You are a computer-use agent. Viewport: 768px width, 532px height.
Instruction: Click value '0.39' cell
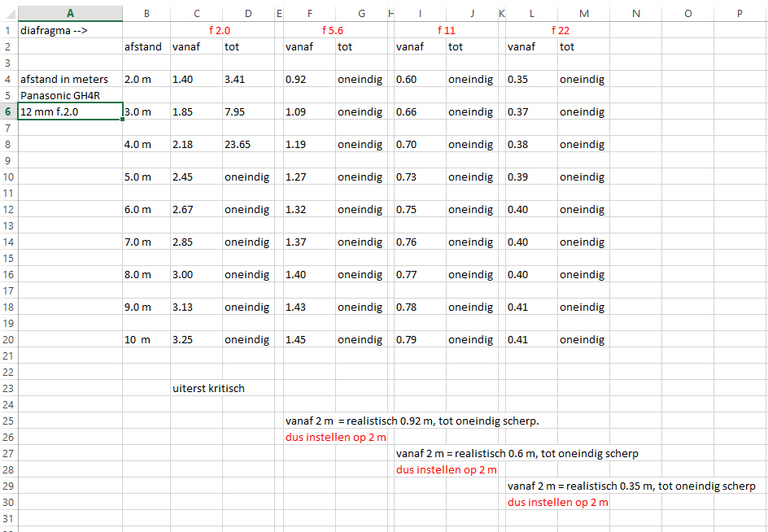click(531, 177)
